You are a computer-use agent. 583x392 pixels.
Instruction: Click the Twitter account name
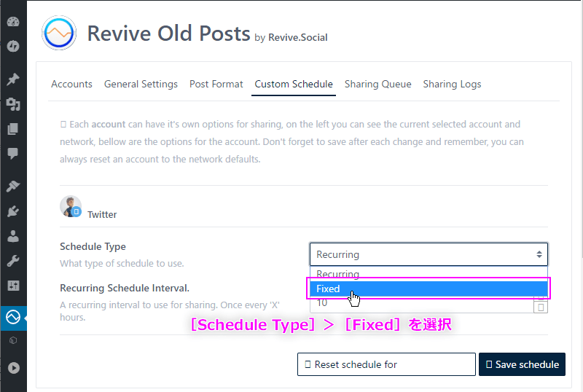102,215
